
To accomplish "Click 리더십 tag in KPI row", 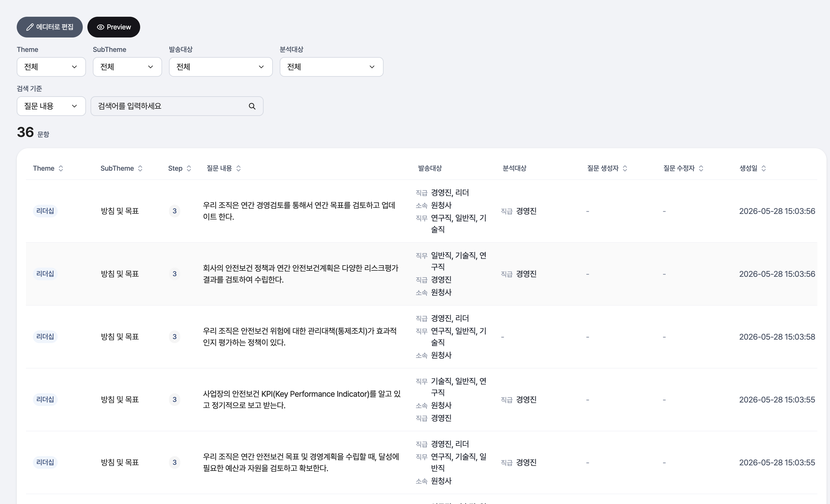I will (45, 400).
